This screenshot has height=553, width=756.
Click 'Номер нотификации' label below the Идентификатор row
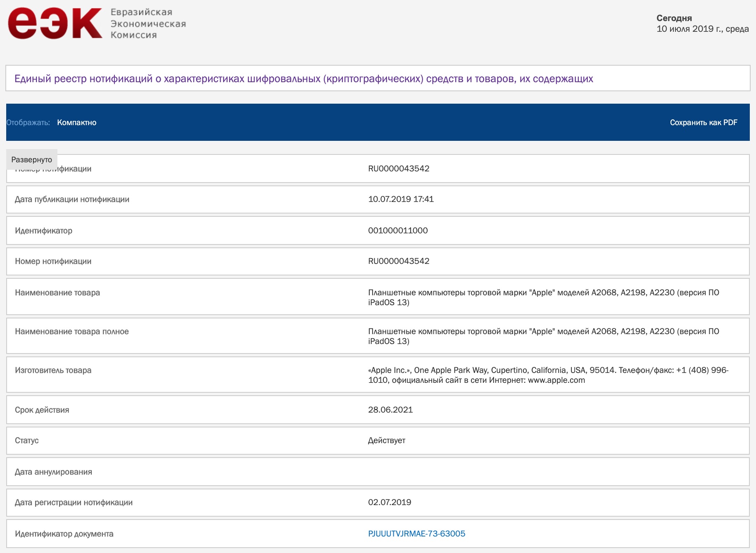[53, 261]
